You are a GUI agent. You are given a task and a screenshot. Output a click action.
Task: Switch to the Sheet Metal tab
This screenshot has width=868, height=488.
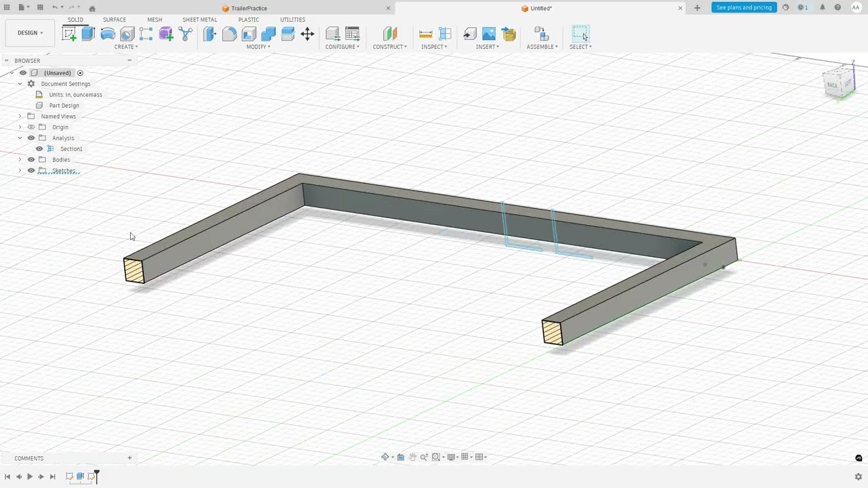[x=199, y=20]
